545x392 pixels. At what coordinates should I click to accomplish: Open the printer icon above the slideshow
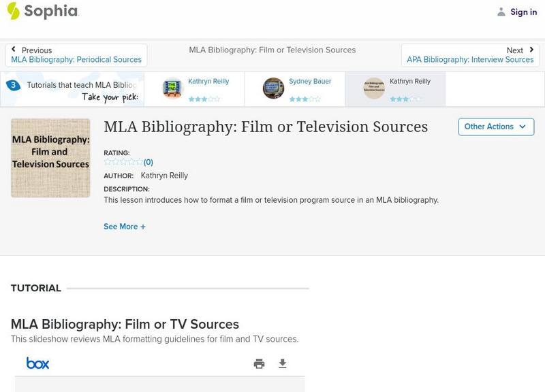[x=259, y=363]
